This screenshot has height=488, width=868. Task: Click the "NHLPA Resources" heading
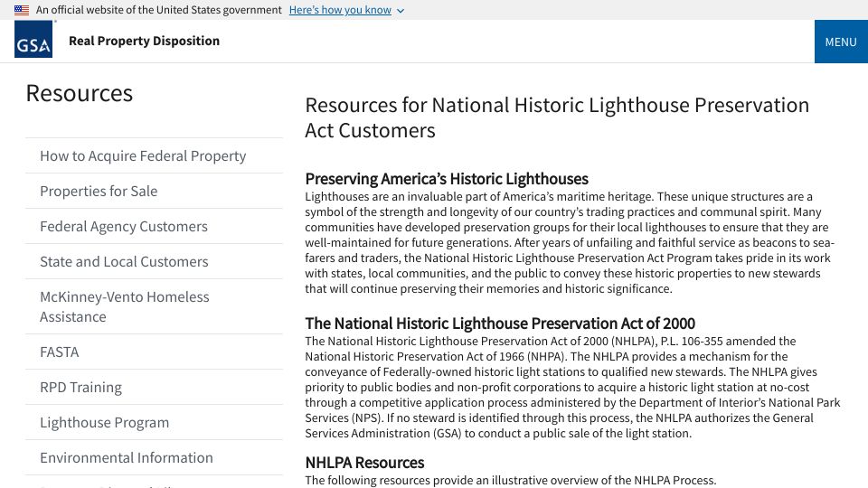(364, 463)
